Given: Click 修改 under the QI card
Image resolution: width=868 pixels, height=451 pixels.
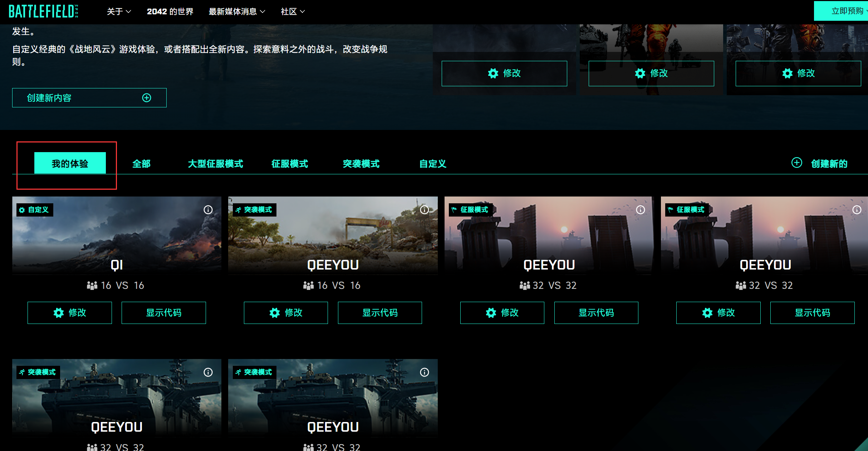Looking at the screenshot, I should [70, 313].
